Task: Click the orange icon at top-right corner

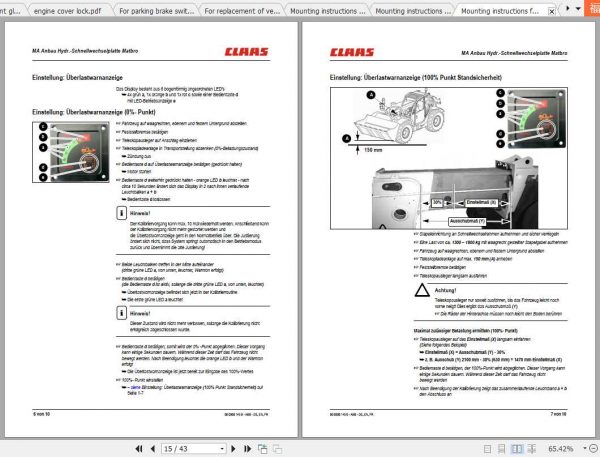Action: [592, 8]
